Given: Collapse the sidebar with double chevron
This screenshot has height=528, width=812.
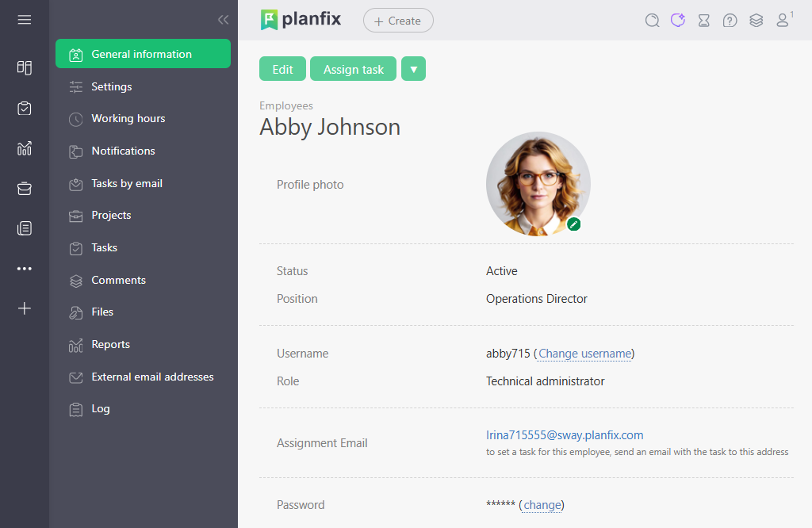Looking at the screenshot, I should tap(223, 20).
